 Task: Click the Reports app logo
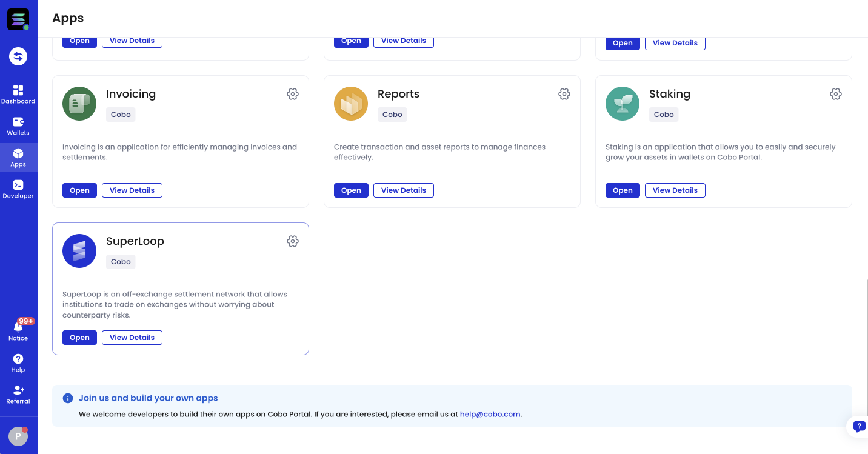[x=351, y=104]
